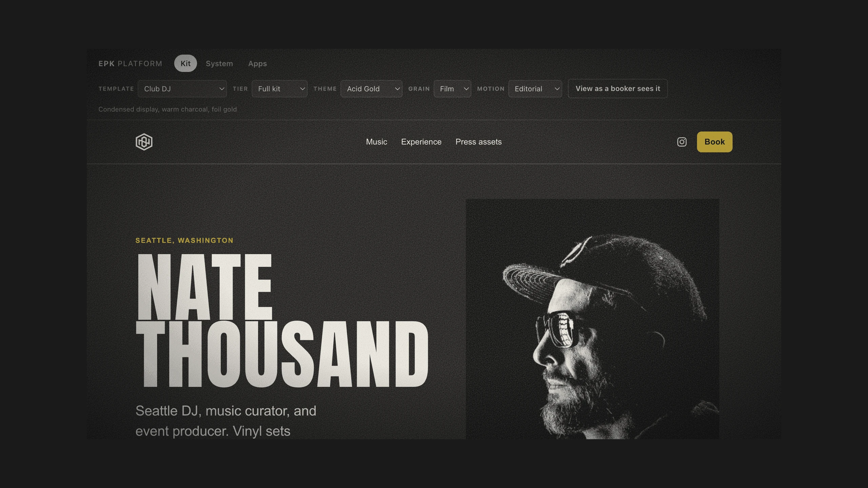Click the SEATTLE, WASHINGTON location label
Image resolution: width=868 pixels, height=488 pixels.
tap(184, 240)
